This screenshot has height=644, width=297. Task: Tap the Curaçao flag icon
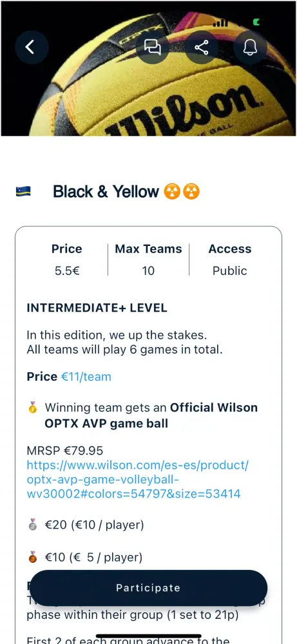tap(23, 191)
